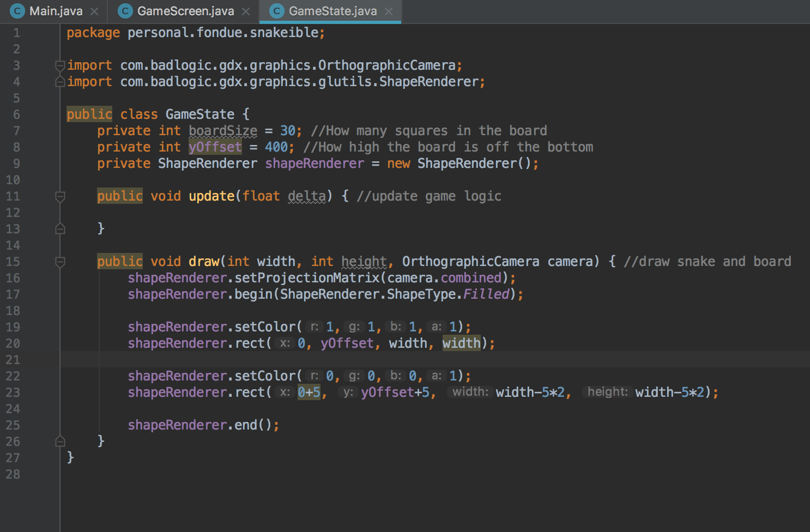810x532 pixels.
Task: Click setColor on line 19
Action: click(x=265, y=327)
